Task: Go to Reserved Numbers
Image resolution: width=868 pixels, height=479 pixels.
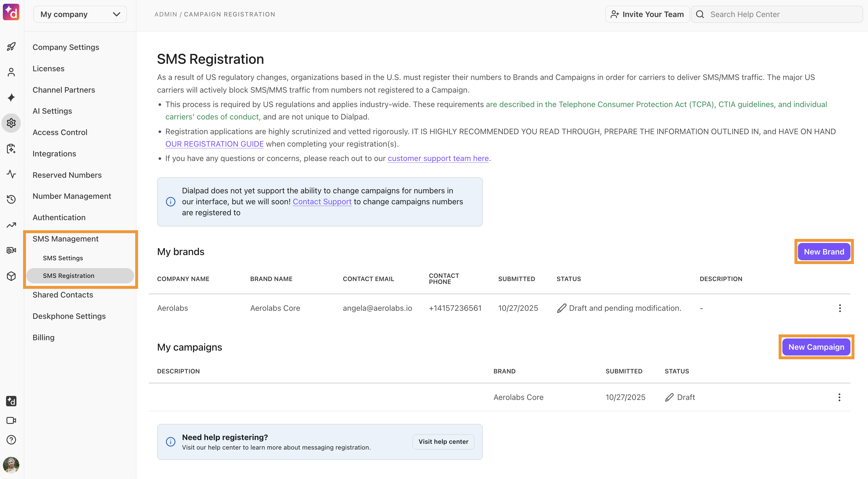Action: coord(67,175)
